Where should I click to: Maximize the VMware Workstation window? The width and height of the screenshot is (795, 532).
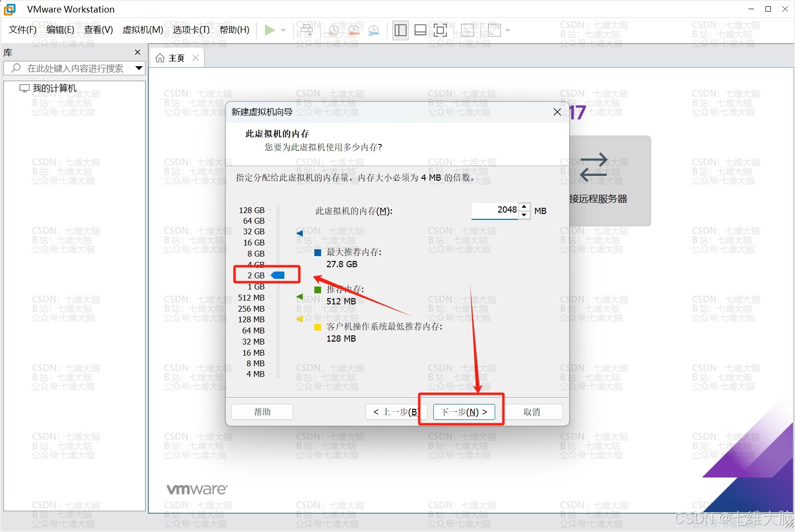click(768, 9)
